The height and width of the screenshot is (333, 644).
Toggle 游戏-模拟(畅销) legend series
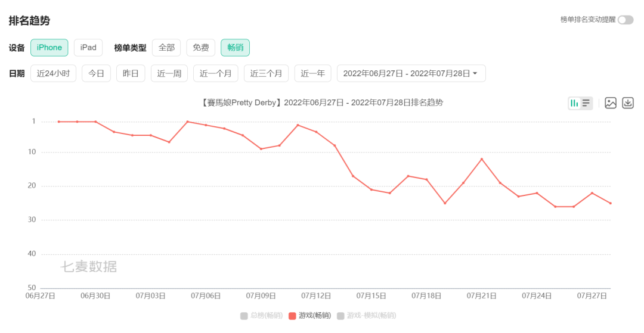coord(366,315)
